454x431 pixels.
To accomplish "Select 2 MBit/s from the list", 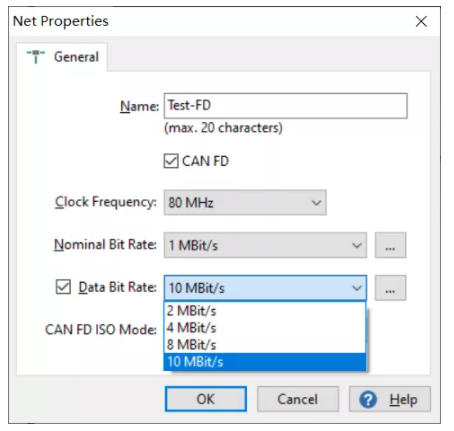I will point(265,311).
